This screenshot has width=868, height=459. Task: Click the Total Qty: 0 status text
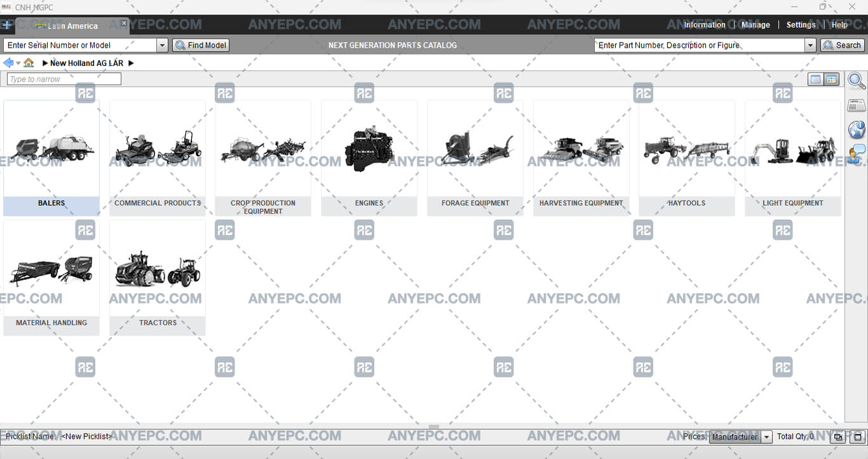[x=796, y=436]
